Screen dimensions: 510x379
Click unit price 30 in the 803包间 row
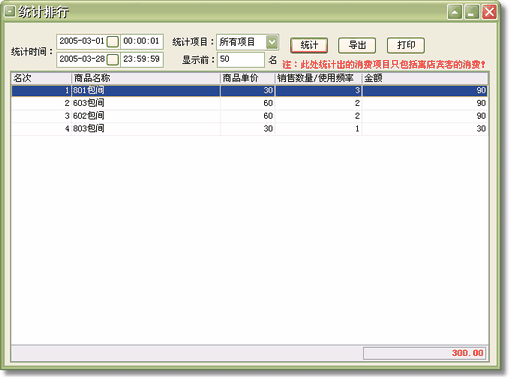(268, 129)
